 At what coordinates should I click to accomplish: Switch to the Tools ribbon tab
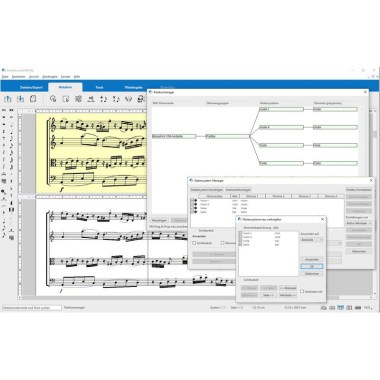[x=99, y=87]
